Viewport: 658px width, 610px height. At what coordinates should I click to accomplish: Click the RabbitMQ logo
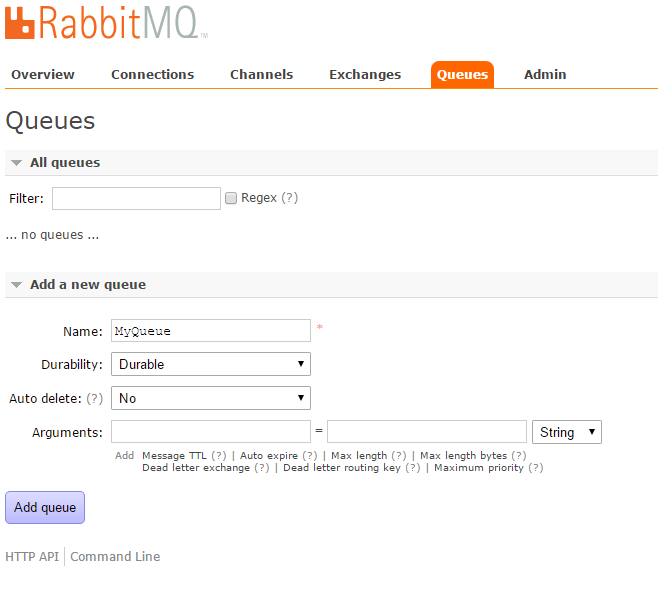pos(106,22)
